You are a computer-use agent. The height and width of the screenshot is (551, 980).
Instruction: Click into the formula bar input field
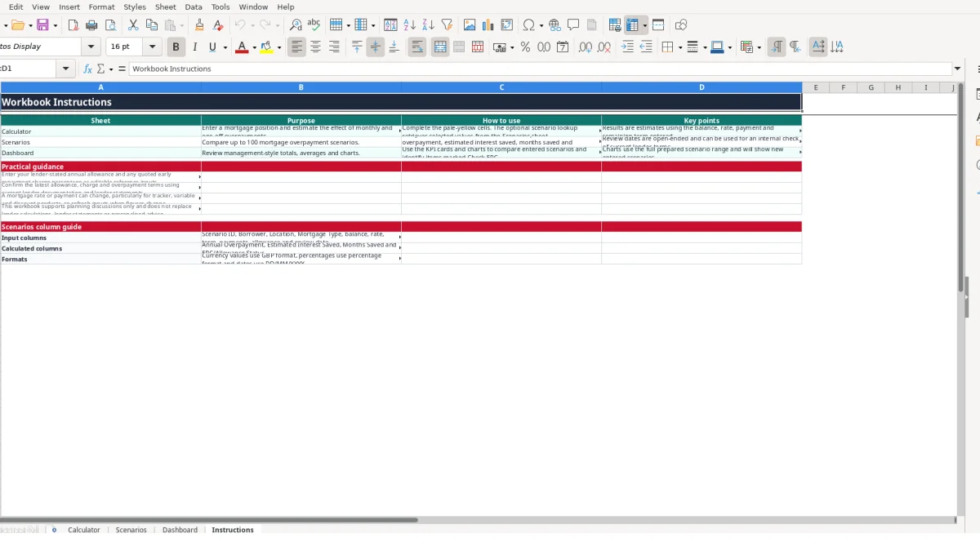[x=539, y=69]
